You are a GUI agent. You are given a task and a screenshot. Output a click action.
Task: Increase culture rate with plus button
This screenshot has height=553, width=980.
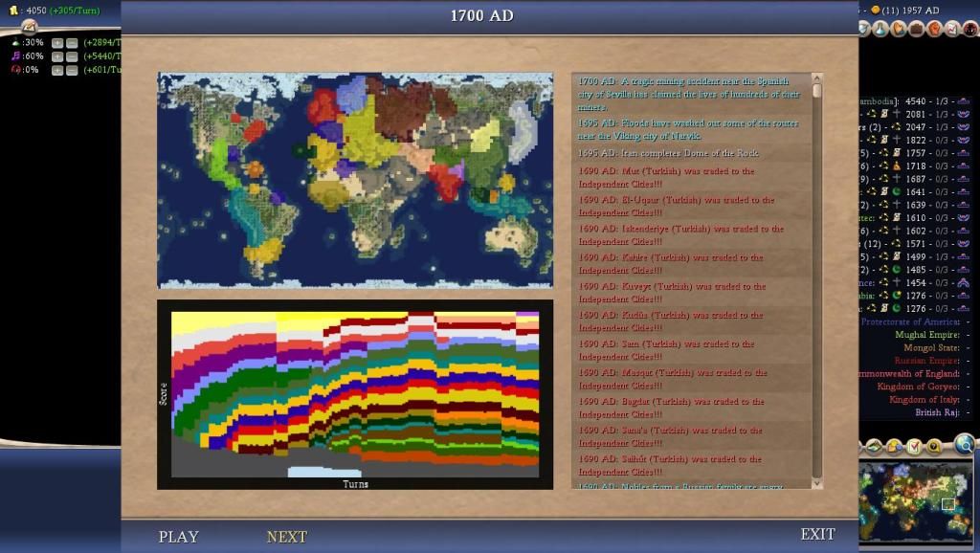point(57,56)
